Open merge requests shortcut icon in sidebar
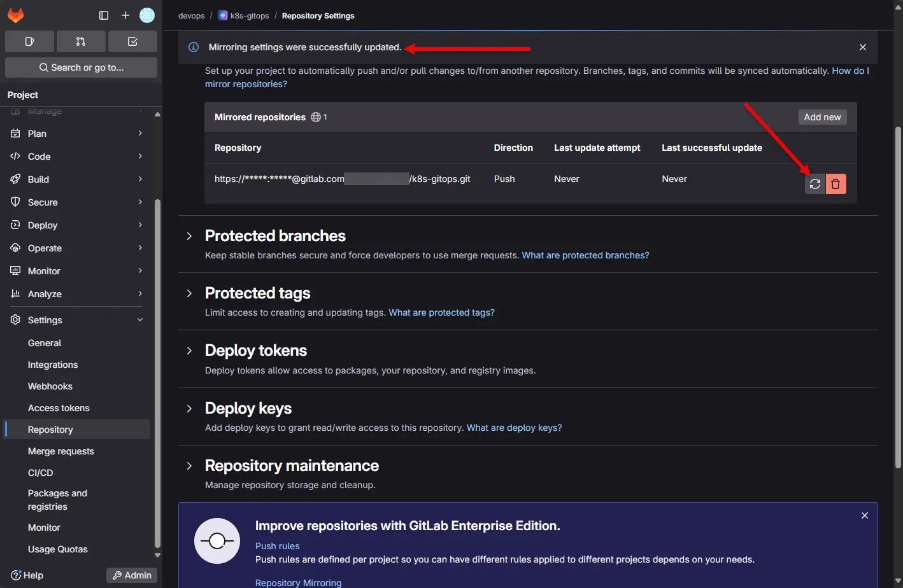Viewport: 903px width, 588px height. coord(81,41)
